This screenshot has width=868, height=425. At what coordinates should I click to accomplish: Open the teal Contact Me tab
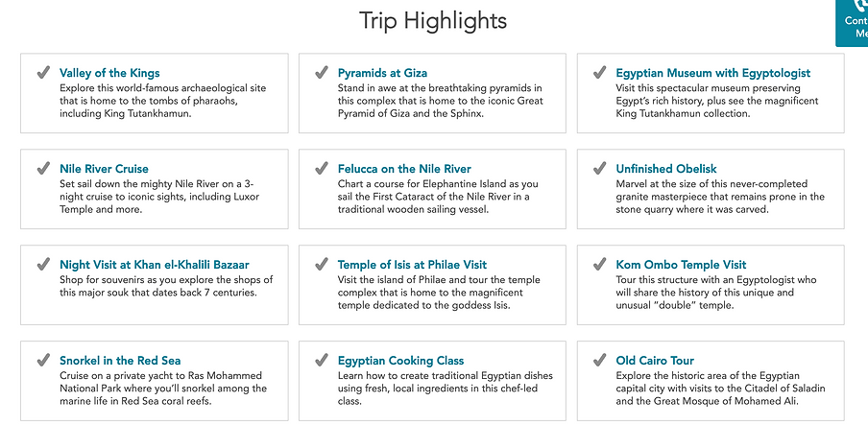(x=852, y=23)
